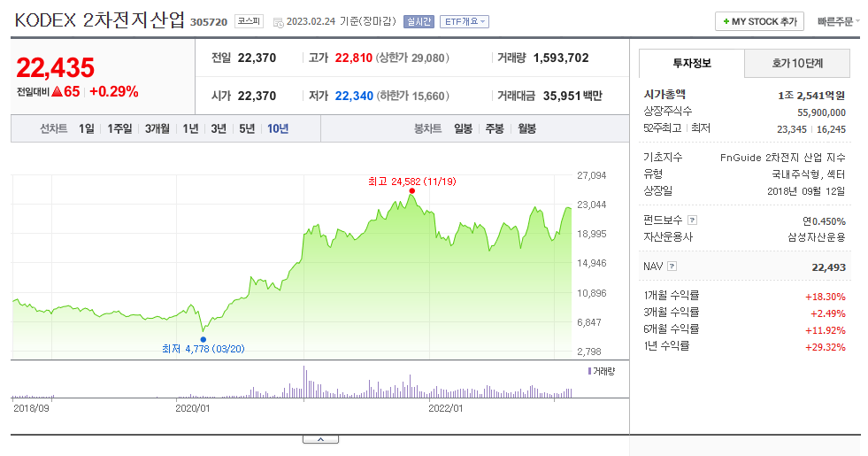Click the NAV value 22,493
868x456 pixels.
pos(829,267)
